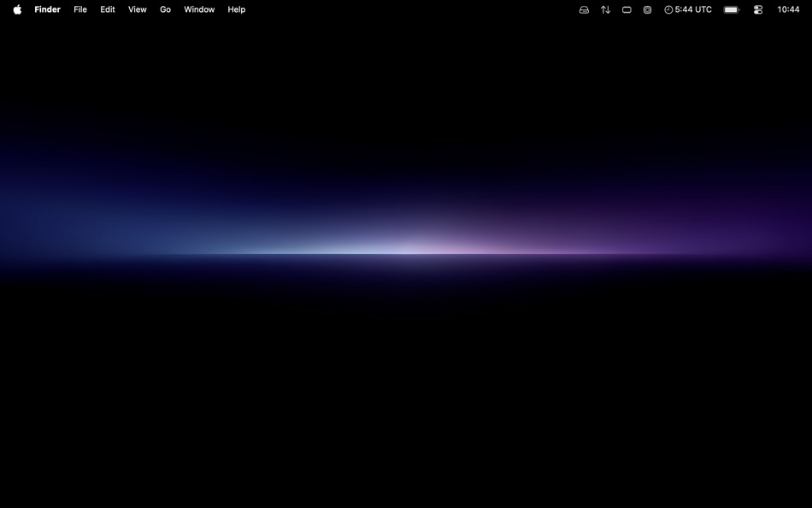The image size is (812, 508).
Task: Click the circular status icon near the clock
Action: [647, 9]
